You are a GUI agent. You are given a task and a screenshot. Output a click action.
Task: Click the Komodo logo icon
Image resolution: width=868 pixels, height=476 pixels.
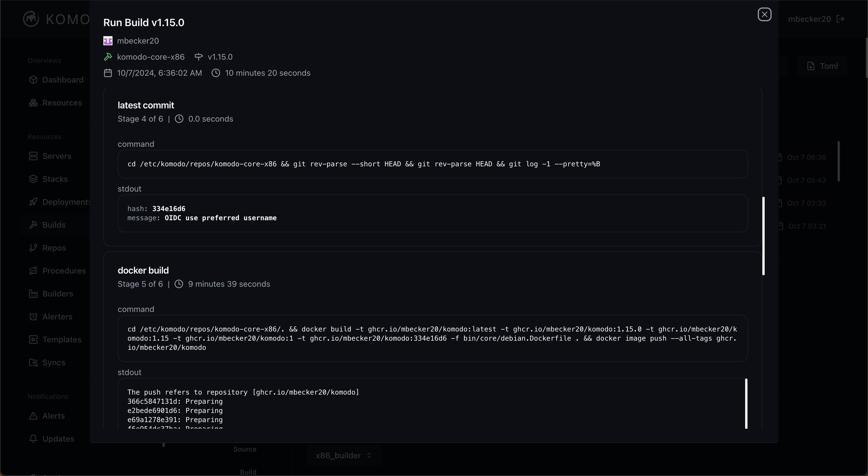coord(31,19)
